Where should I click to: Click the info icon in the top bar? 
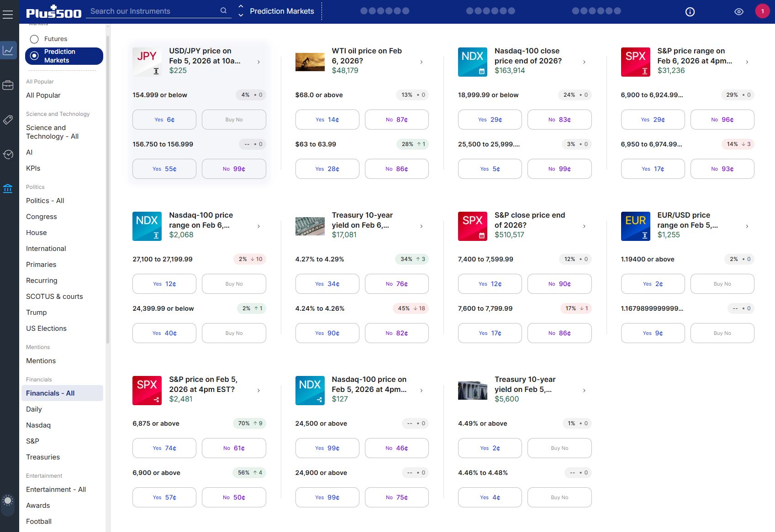pyautogui.click(x=690, y=11)
